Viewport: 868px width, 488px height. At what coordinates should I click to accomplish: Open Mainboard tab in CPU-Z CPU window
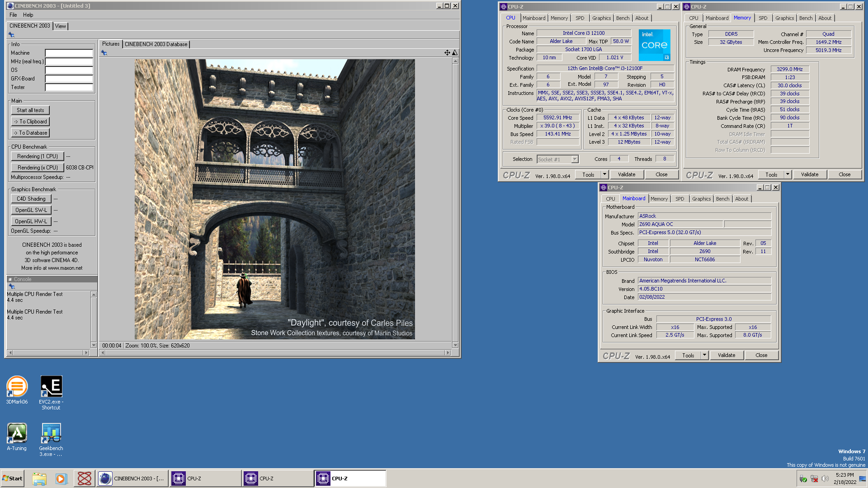pyautogui.click(x=534, y=18)
